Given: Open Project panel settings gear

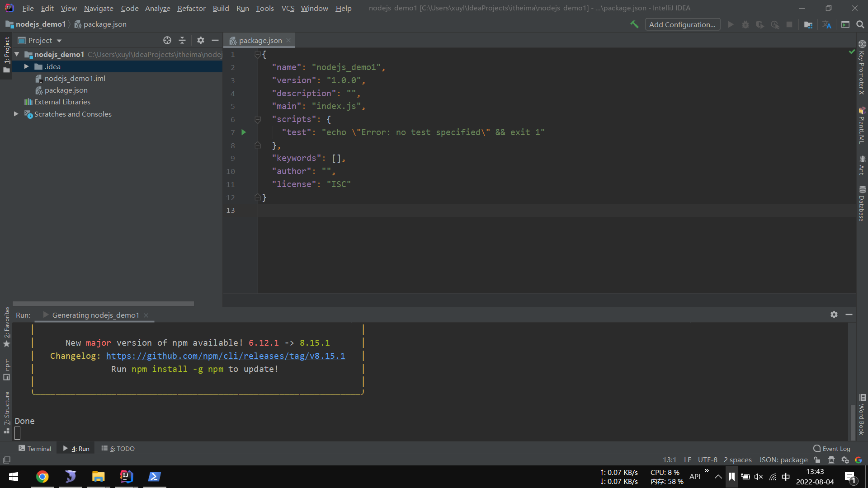Looking at the screenshot, I should point(201,40).
